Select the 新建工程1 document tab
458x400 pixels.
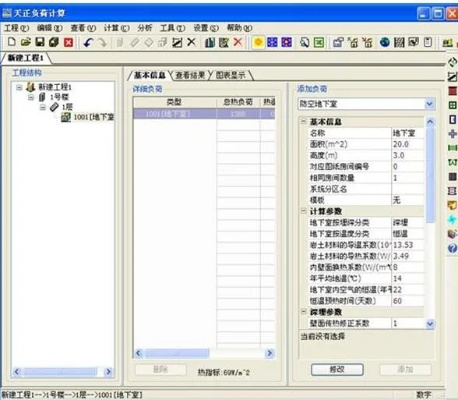26,58
